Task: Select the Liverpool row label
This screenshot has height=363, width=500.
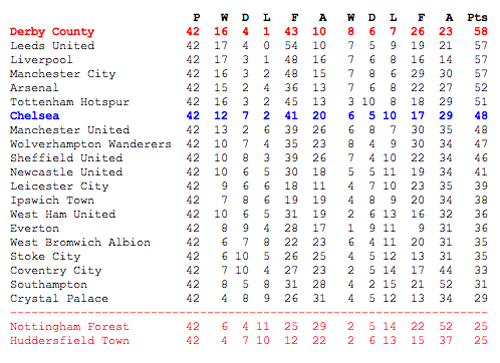Action: 41,60
